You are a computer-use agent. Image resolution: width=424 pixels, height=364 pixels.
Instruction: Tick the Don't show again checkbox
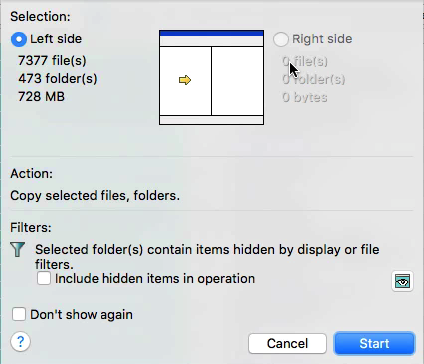(19, 314)
